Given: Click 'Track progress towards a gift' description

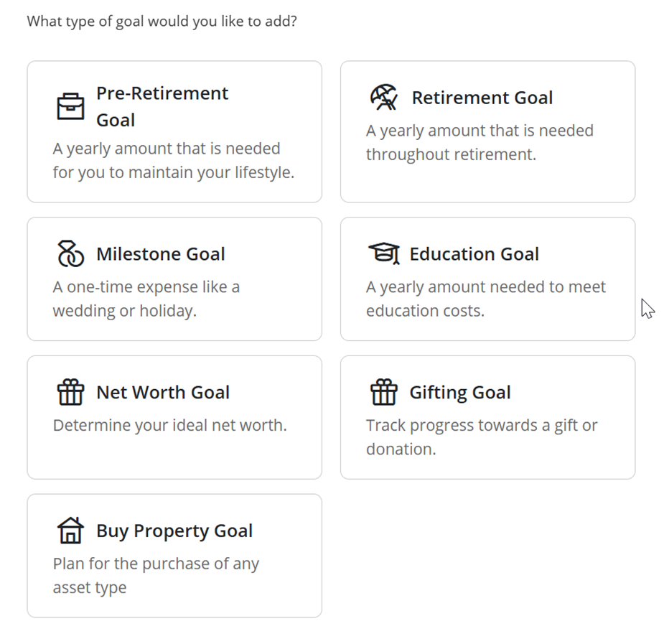Looking at the screenshot, I should (x=482, y=437).
